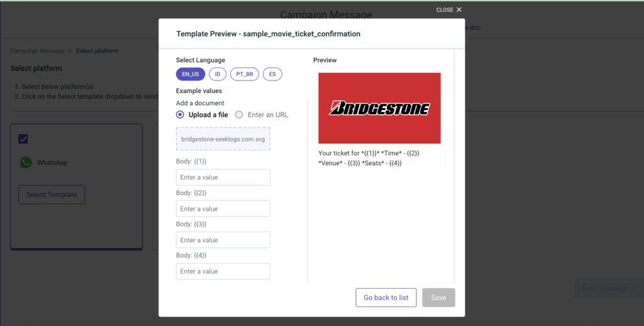This screenshot has height=326, width=644.
Task: Focus the Body {{1}} value field
Action: [223, 177]
